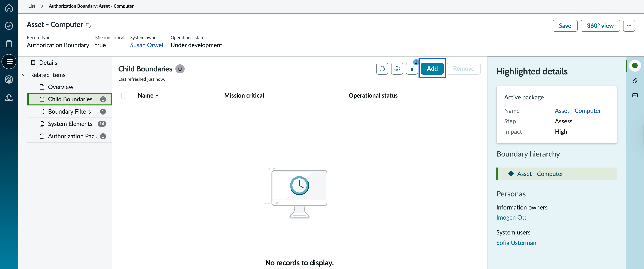
Task: Open the attachments paperclip icon
Action: (635, 81)
